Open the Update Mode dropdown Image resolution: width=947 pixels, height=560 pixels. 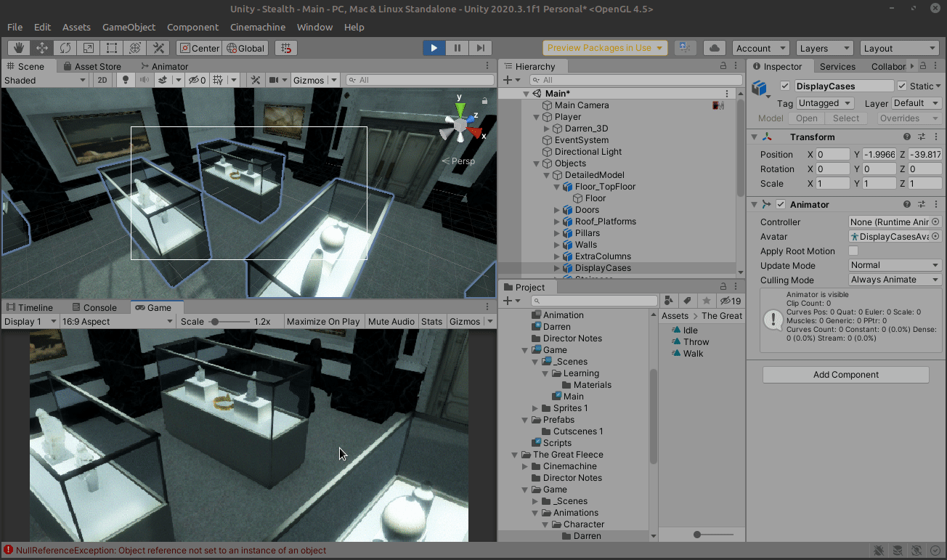point(895,265)
